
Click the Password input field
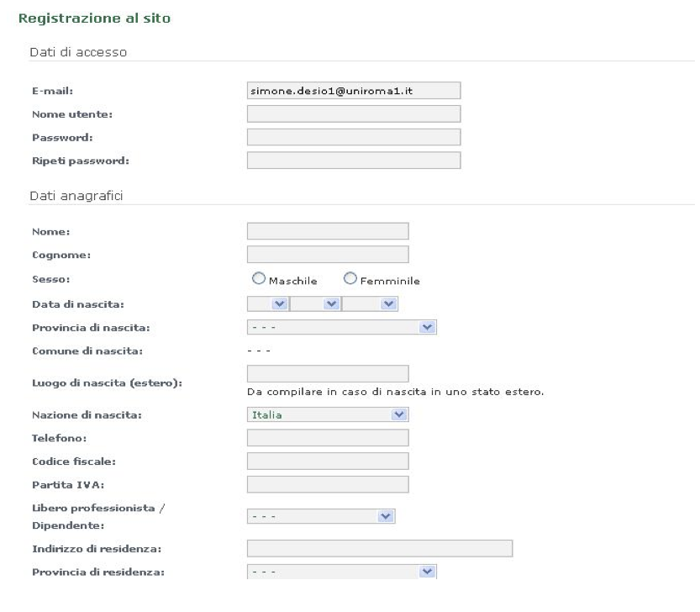click(354, 137)
